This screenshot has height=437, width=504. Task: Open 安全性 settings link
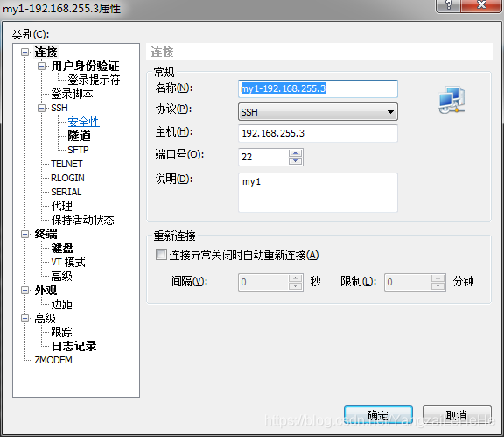[x=84, y=122]
